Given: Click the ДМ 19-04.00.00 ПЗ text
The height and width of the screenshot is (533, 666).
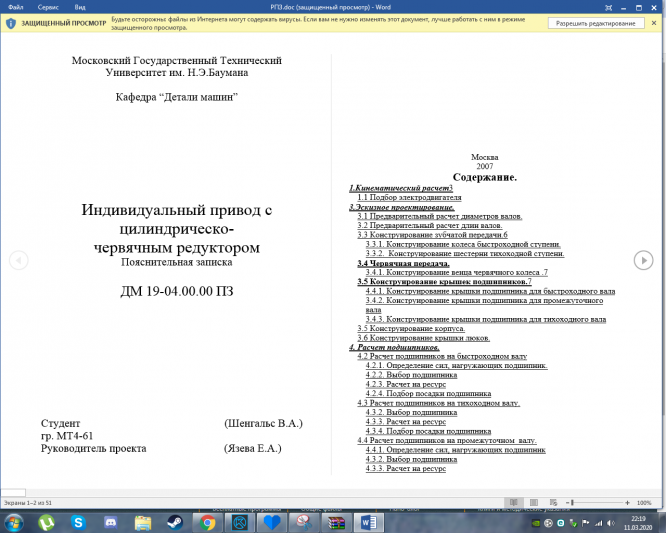Looking at the screenshot, I should (177, 291).
